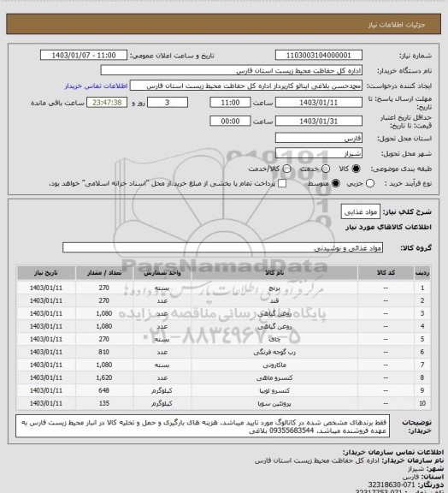Click the need number field 1103003104000001

(x=319, y=56)
